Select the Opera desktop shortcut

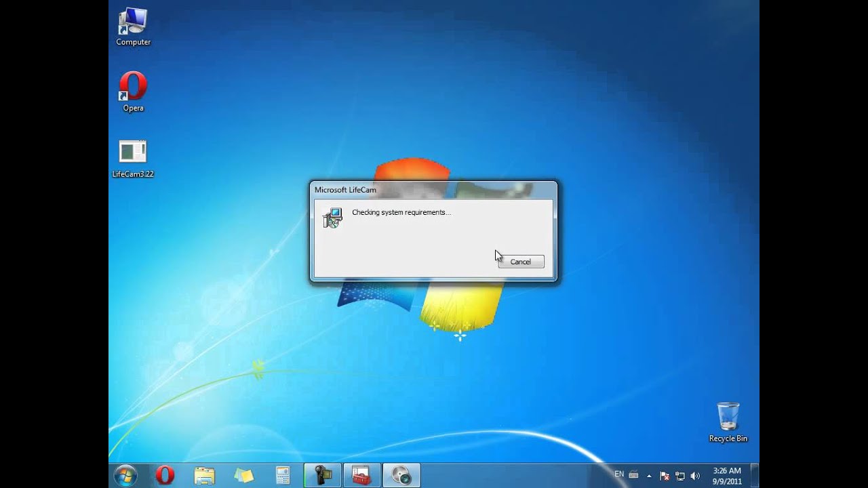click(133, 92)
